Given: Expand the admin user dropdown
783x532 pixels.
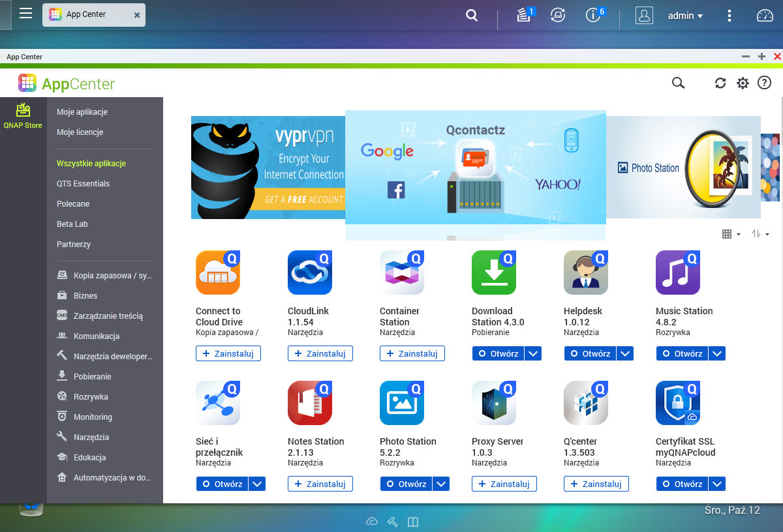Looking at the screenshot, I should pyautogui.click(x=685, y=16).
